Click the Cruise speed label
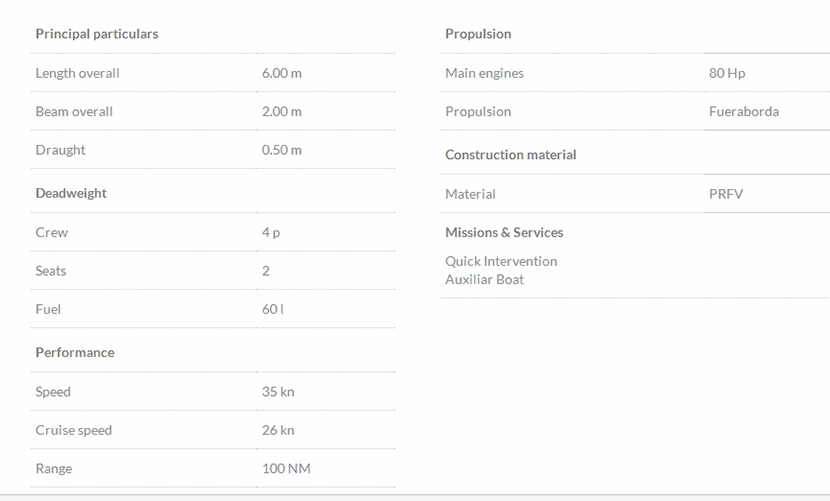Viewport: 830px width, 501px height. tap(74, 430)
